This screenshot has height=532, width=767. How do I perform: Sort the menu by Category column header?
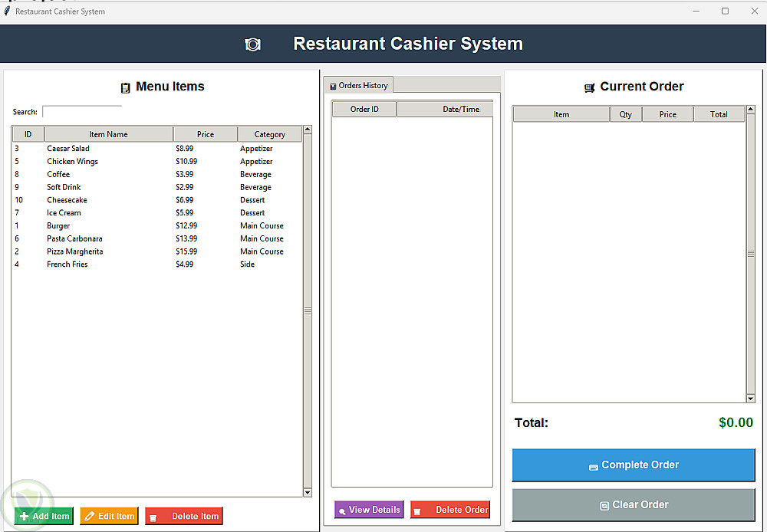point(269,134)
